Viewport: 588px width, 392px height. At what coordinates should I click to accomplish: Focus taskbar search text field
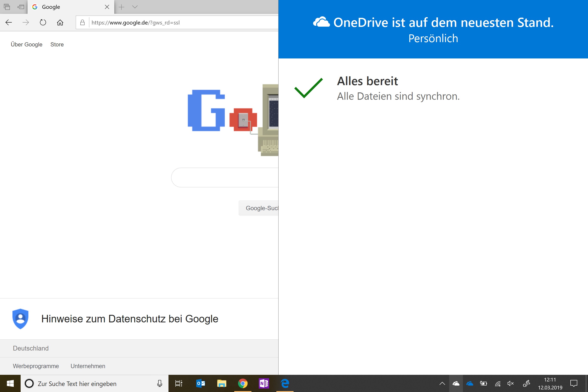(x=95, y=383)
